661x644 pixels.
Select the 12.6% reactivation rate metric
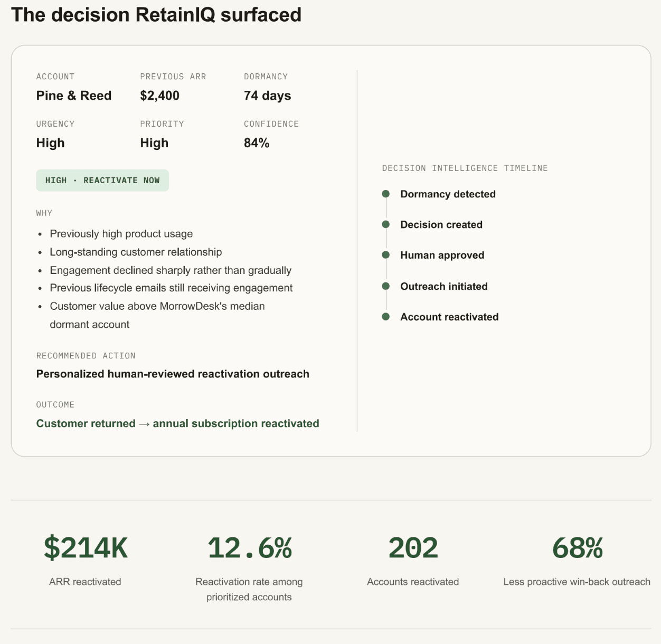click(x=249, y=547)
